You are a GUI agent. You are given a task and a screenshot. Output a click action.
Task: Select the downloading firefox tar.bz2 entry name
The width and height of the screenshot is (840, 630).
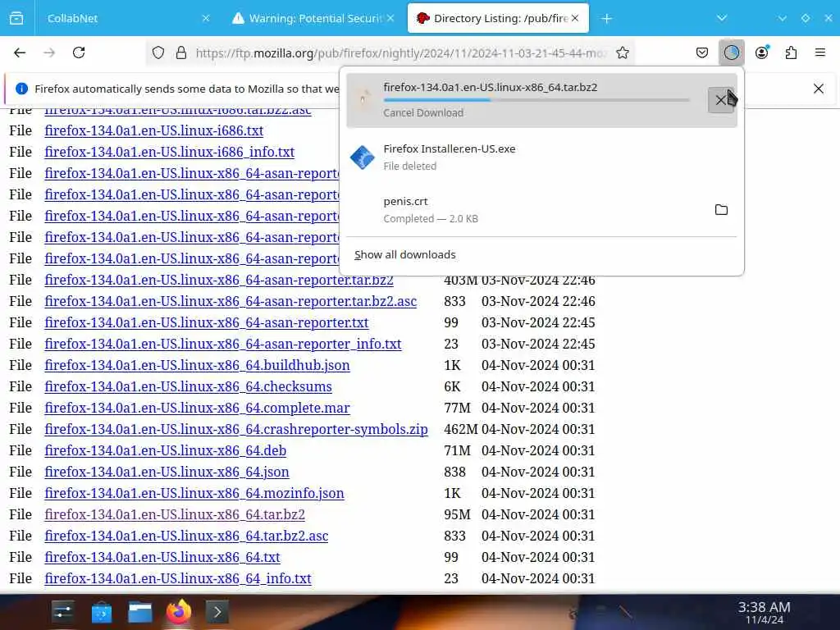click(x=491, y=87)
